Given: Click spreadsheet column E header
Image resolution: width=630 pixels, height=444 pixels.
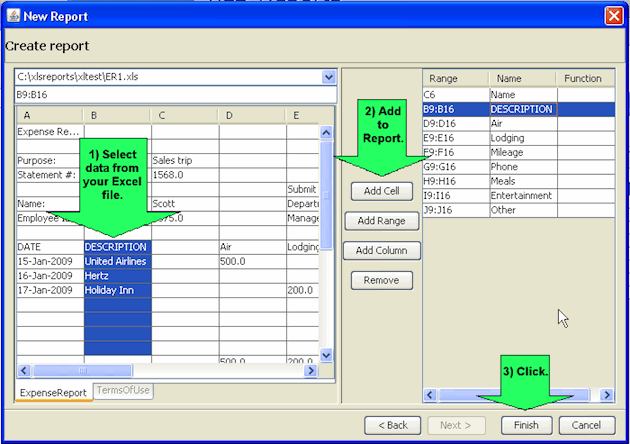Looking at the screenshot, I should pos(303,116).
